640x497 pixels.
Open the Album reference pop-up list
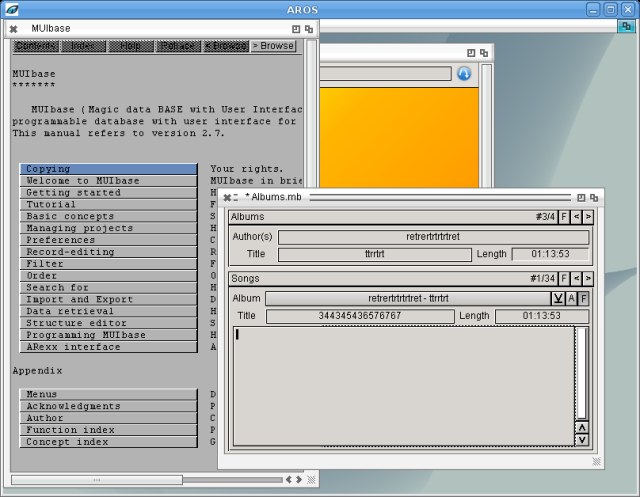(x=557, y=298)
